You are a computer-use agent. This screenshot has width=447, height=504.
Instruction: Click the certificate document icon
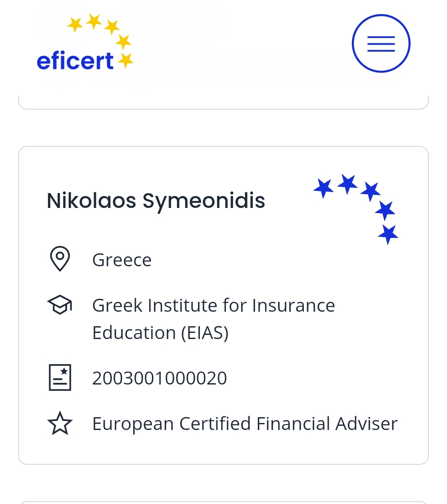tap(60, 377)
